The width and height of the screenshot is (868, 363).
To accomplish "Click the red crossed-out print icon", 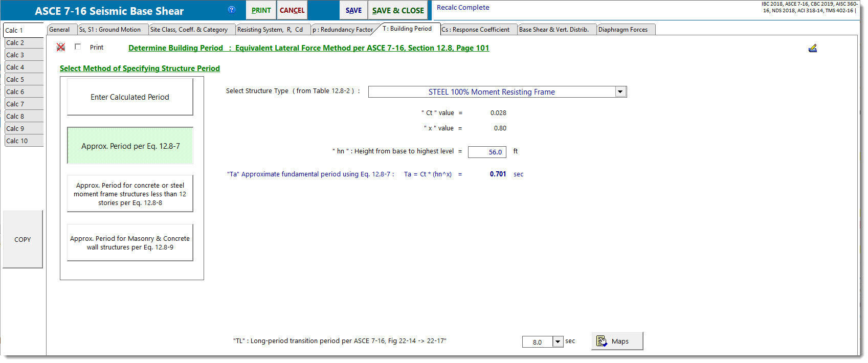I will coord(61,47).
